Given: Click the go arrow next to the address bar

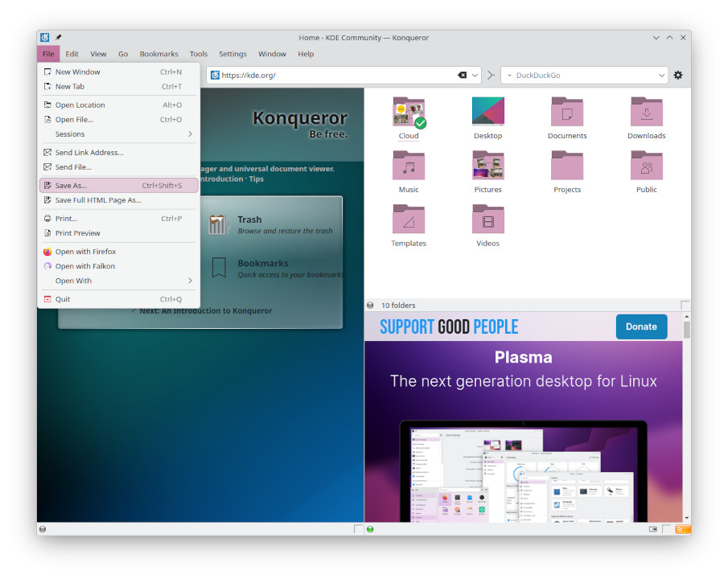Looking at the screenshot, I should [490, 75].
